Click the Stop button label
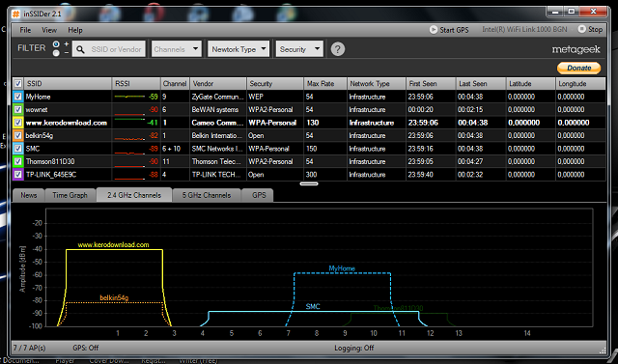The image size is (618, 364). tap(595, 29)
